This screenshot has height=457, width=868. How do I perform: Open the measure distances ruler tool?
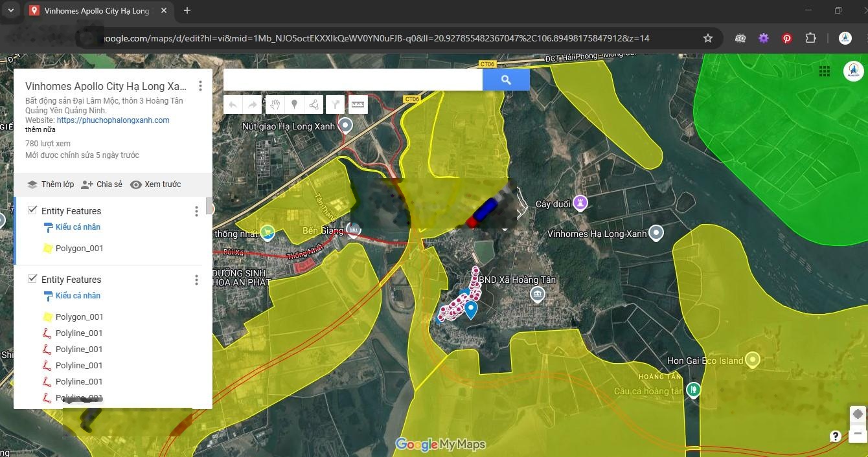point(358,105)
